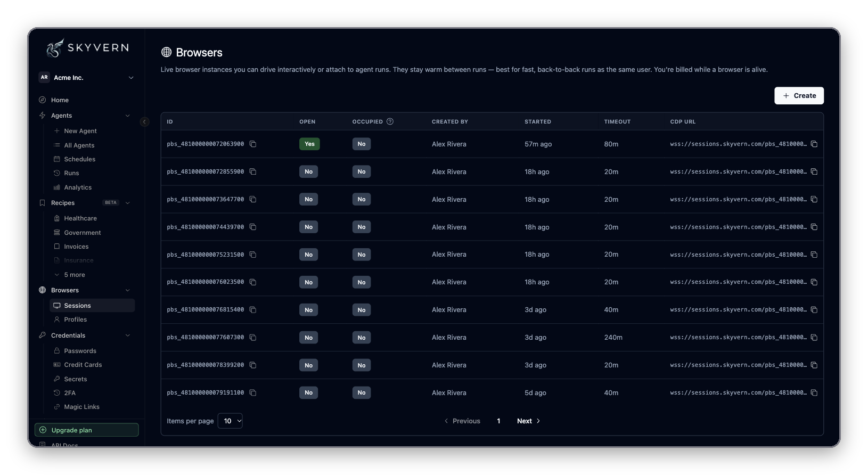Viewport: 868px width, 475px height.
Task: Collapse the Browsers section
Action: point(127,290)
